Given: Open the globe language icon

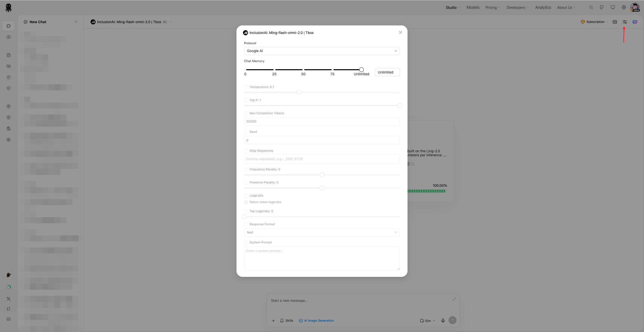Looking at the screenshot, I should [x=624, y=8].
